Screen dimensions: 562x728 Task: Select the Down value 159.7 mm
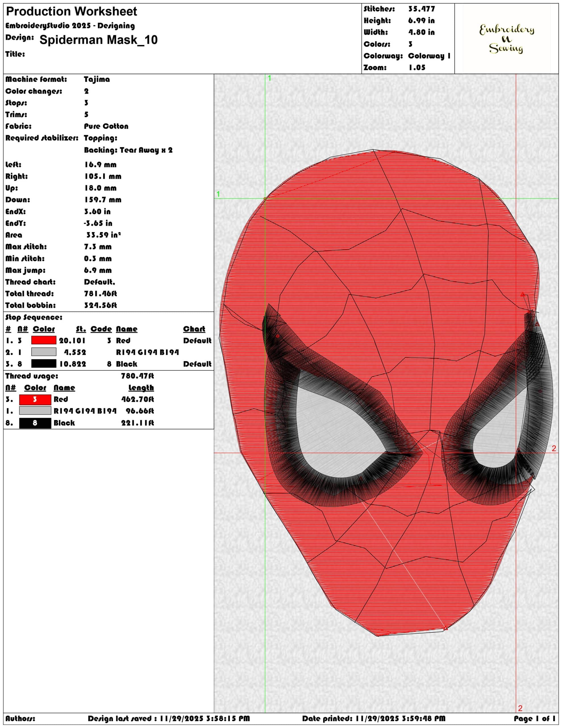click(x=103, y=200)
